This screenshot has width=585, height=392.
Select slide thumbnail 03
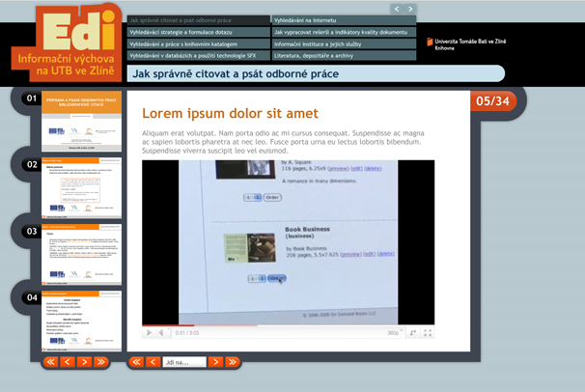(x=82, y=253)
